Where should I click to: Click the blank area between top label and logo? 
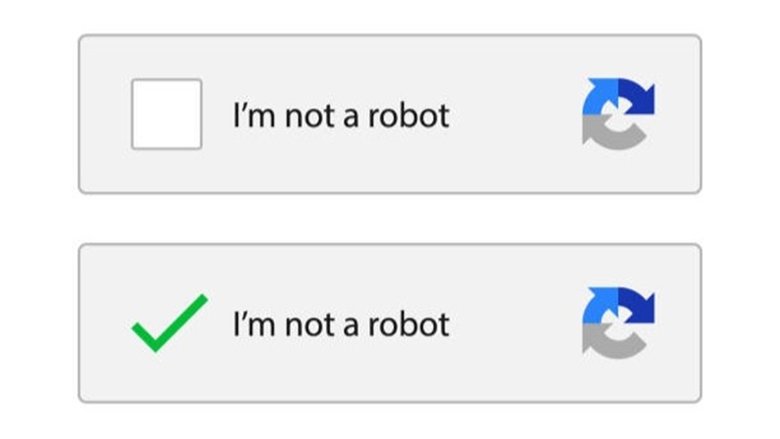point(515,115)
